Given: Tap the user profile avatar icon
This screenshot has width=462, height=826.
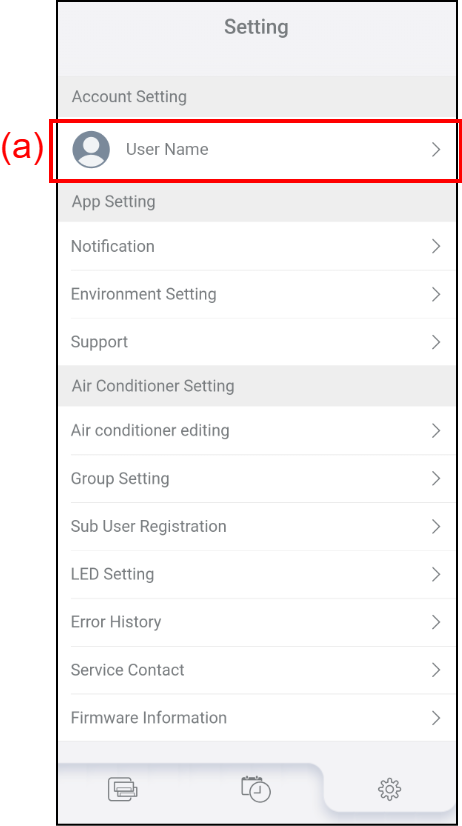Looking at the screenshot, I should pos(91,150).
